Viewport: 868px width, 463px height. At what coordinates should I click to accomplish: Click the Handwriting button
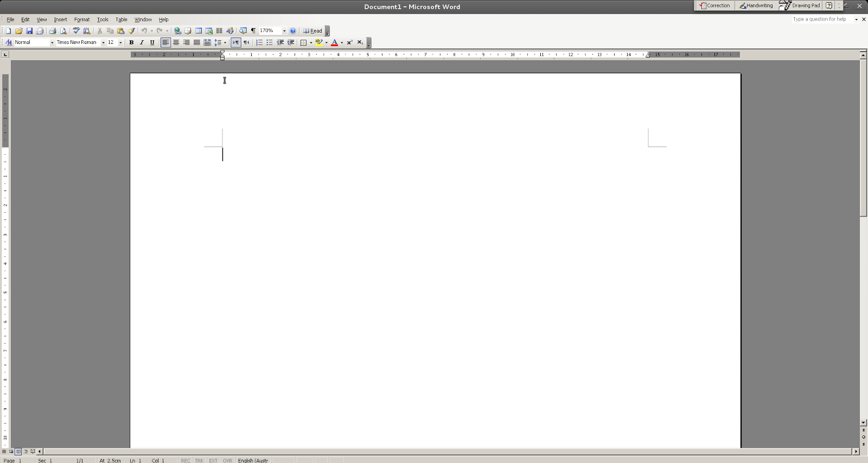[756, 5]
